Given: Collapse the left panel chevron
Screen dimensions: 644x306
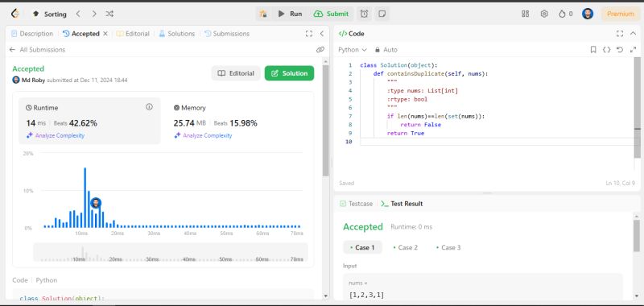Looking at the screenshot, I should point(321,34).
